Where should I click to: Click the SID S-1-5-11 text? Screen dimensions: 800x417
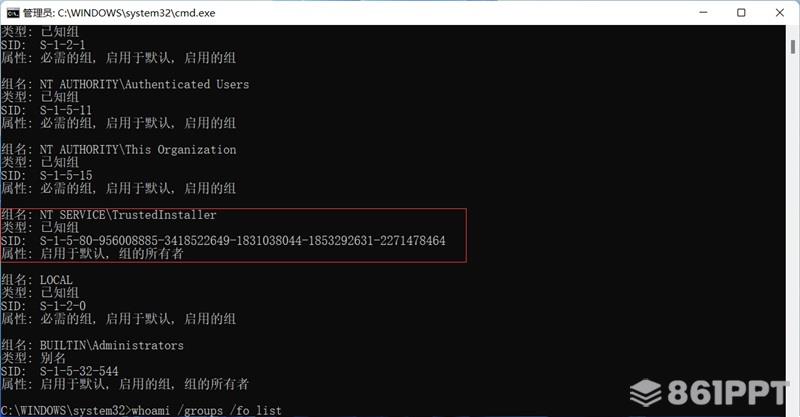tap(66, 110)
